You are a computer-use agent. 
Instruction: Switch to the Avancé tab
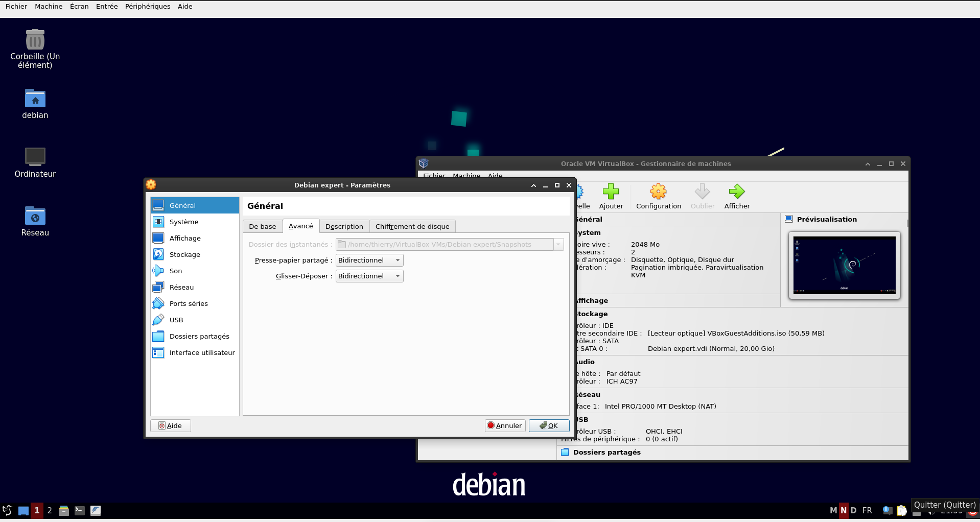[x=301, y=226]
